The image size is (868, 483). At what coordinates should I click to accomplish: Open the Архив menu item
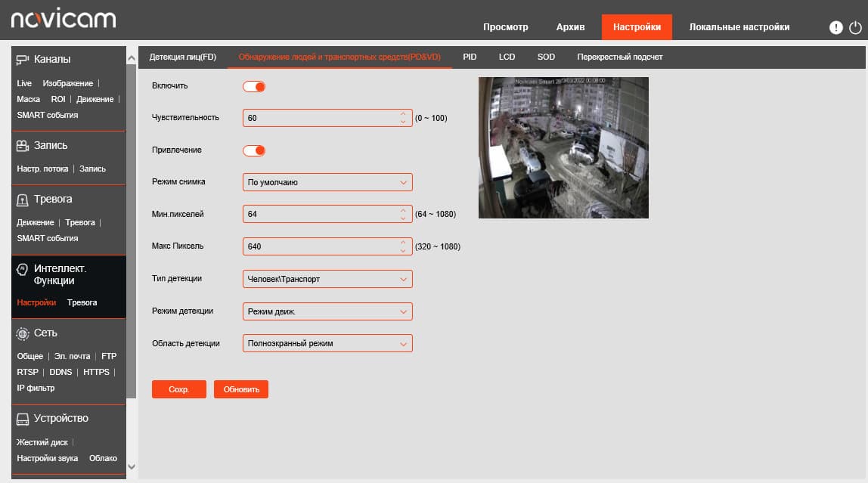coord(570,27)
